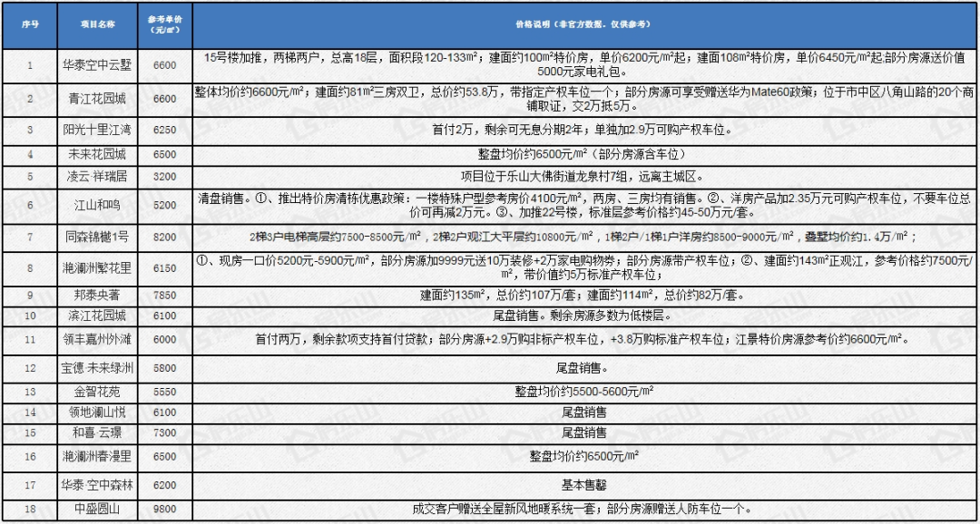Select the project name 同森锦樾1号
This screenshot has height=524, width=980.
(x=98, y=238)
